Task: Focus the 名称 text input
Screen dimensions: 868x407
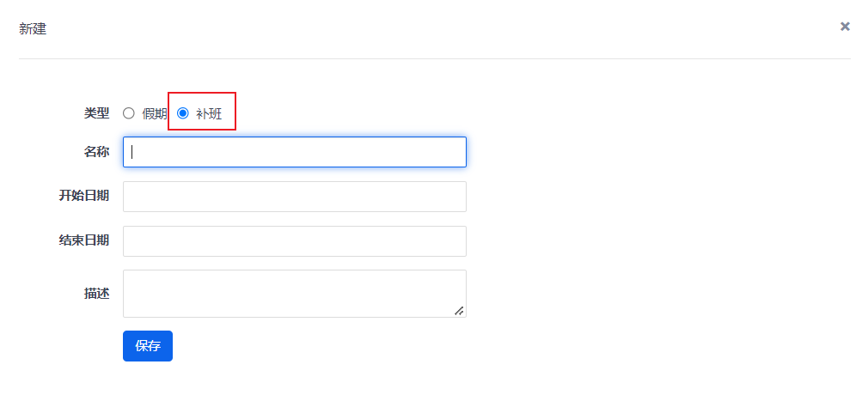Action: pos(294,152)
